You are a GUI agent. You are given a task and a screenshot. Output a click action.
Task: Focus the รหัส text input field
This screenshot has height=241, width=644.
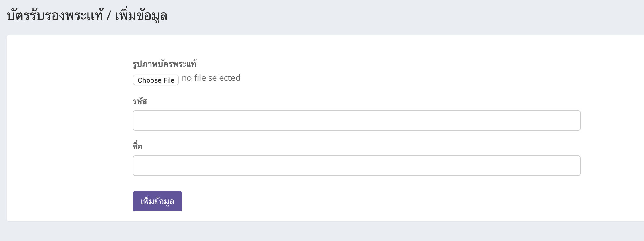click(356, 120)
